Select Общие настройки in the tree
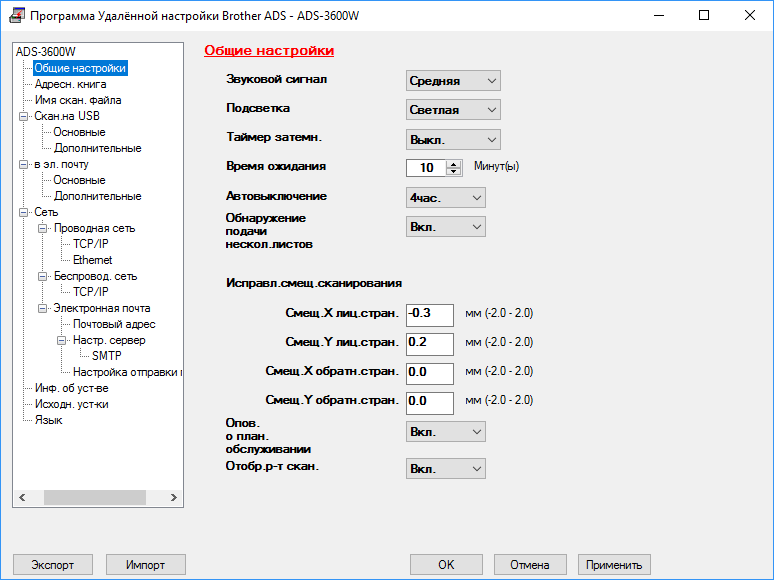Image resolution: width=774 pixels, height=580 pixels. 80,68
